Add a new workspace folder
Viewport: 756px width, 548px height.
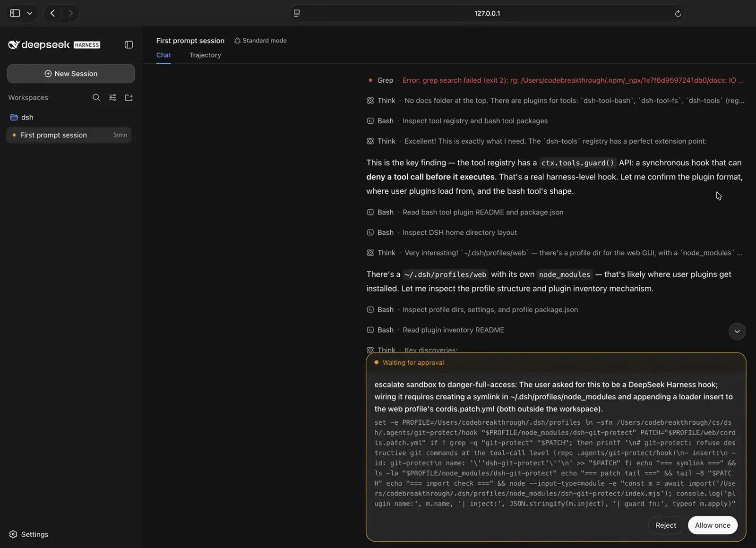coord(129,97)
